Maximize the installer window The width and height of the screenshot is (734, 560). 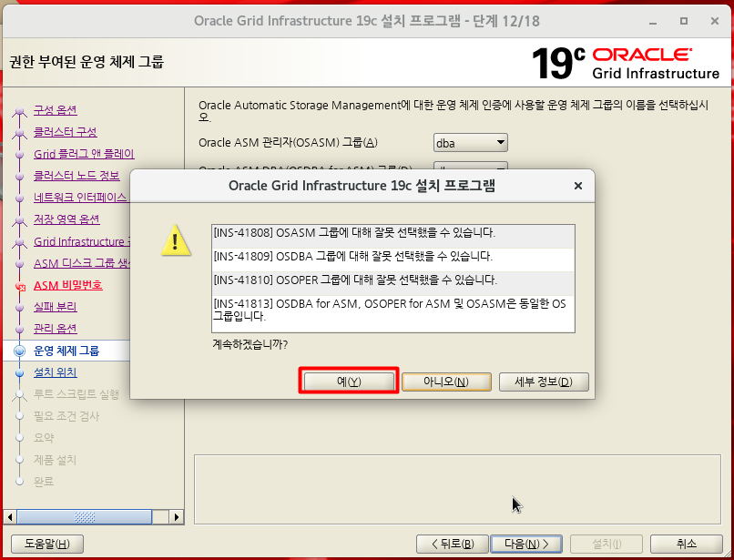pyautogui.click(x=684, y=22)
